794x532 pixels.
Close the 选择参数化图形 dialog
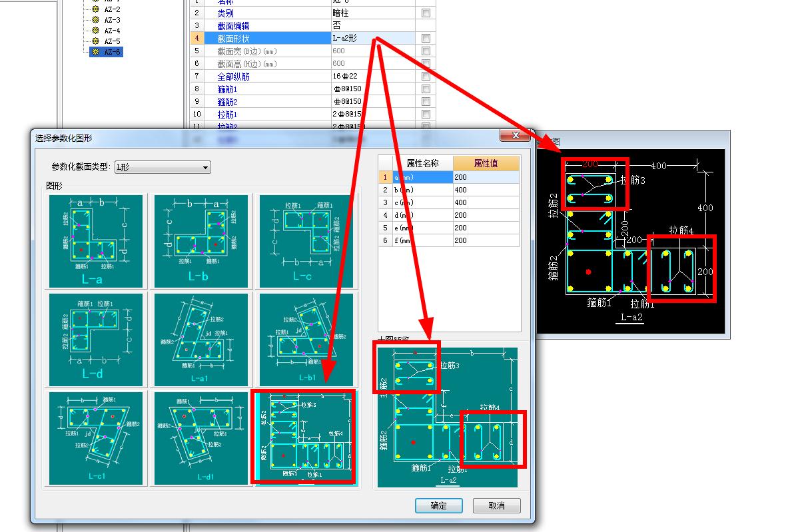point(515,135)
